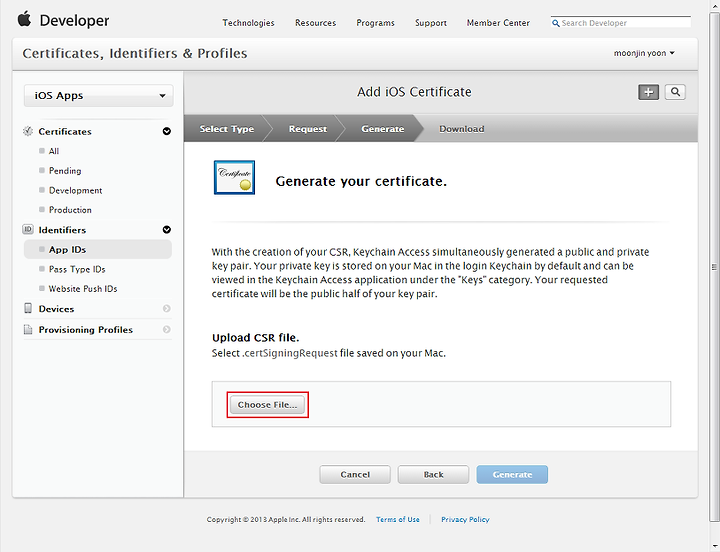Select All certificates in sidebar
The height and width of the screenshot is (552, 720).
54,151
